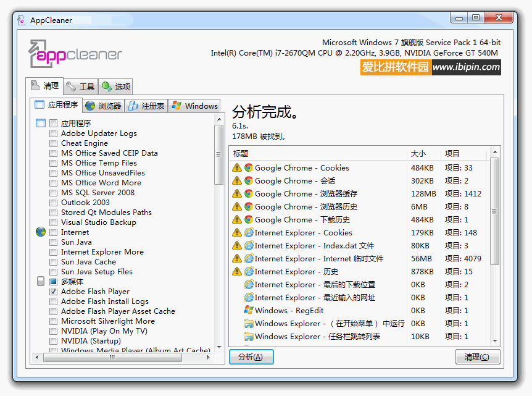Click the warning icon in the Internet 临时文件 row
This screenshot has width=532, height=396.
tap(237, 258)
